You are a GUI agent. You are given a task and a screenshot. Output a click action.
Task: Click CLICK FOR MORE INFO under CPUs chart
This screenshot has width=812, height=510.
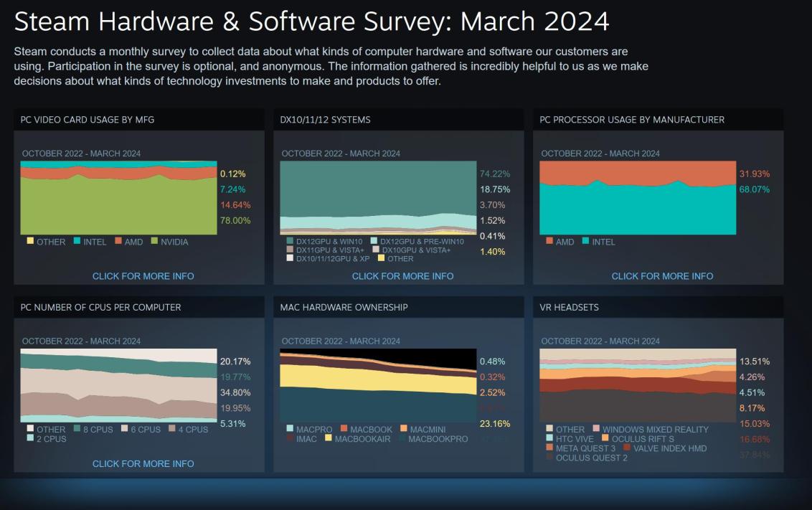coord(142,463)
